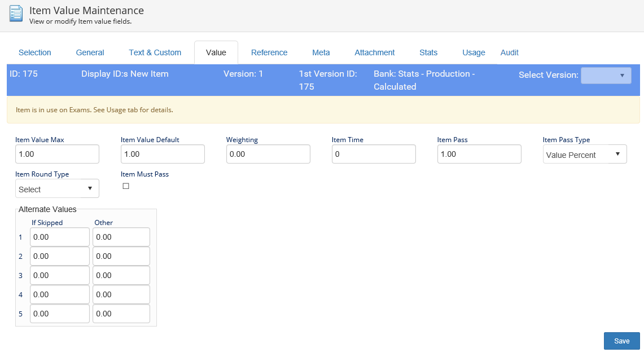Viewport: 644px width, 357px height.
Task: Open the Meta tab
Action: [321, 52]
